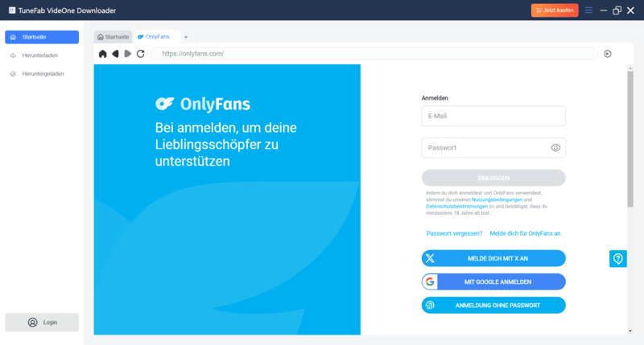The height and width of the screenshot is (345, 644).
Task: Close the TuneFab VideOne Downloader window
Action: coord(630,10)
